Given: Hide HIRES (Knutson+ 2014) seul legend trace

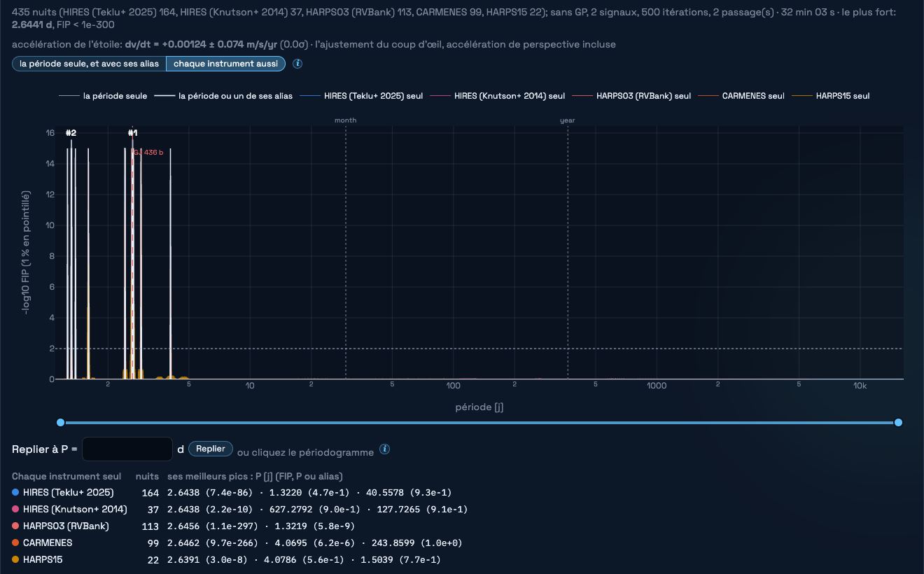Looking at the screenshot, I should tap(497, 96).
